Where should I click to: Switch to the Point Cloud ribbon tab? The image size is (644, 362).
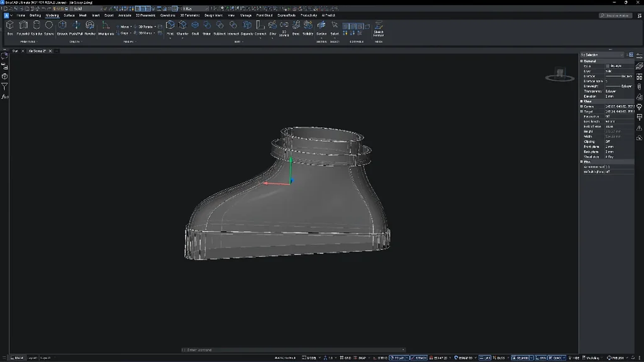tap(264, 15)
